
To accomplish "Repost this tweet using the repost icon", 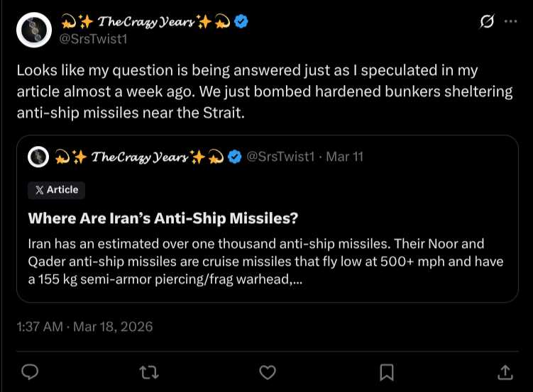I will tap(148, 371).
